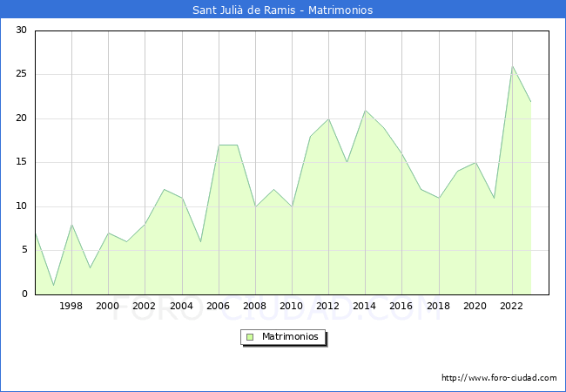Click the 2022 peak data point at 26
The width and height of the screenshot is (566, 392).
tap(512, 66)
